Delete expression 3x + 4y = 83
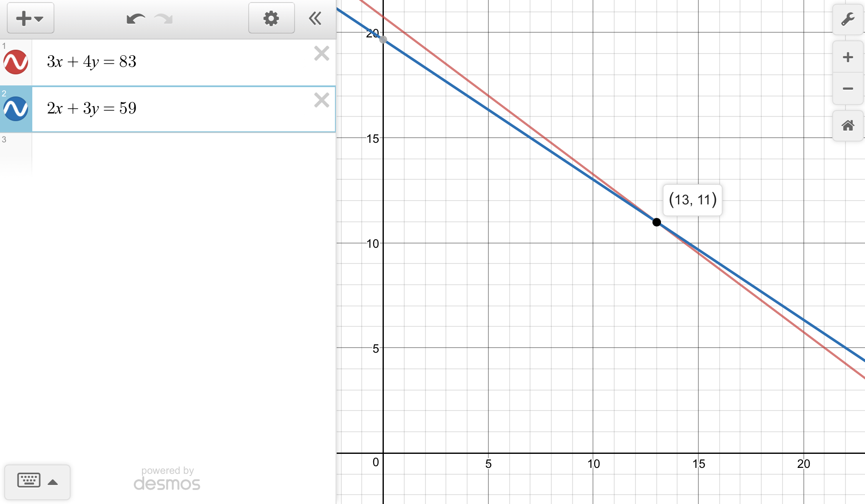The height and width of the screenshot is (504, 865). (321, 54)
